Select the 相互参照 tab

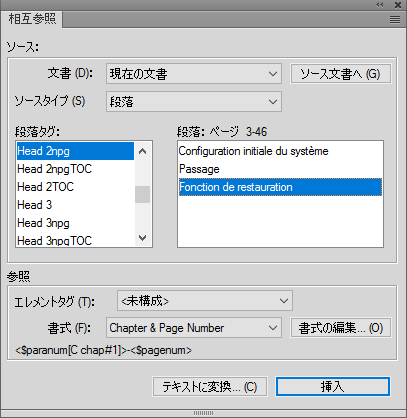(32, 19)
